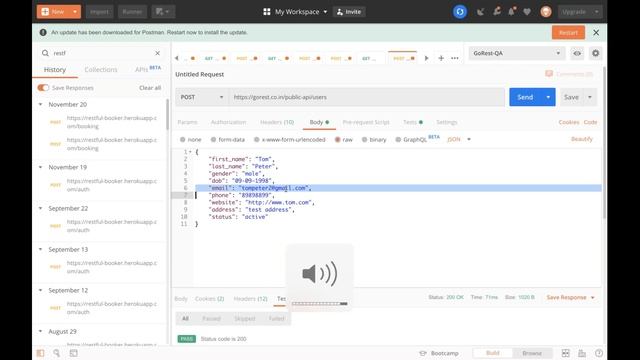Viewport: 640px width, 360px height.
Task: Click the new window layout button
Action: [x=163, y=12]
